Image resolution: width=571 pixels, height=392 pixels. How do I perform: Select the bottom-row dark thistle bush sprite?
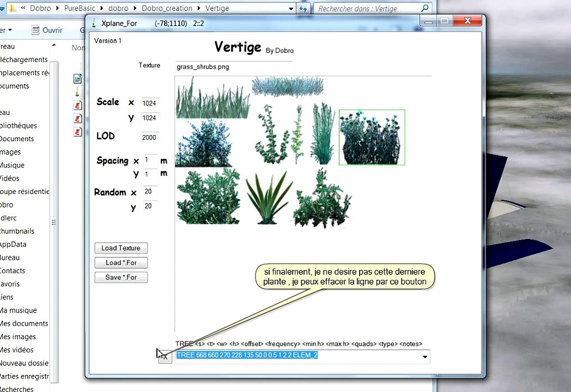point(322,198)
